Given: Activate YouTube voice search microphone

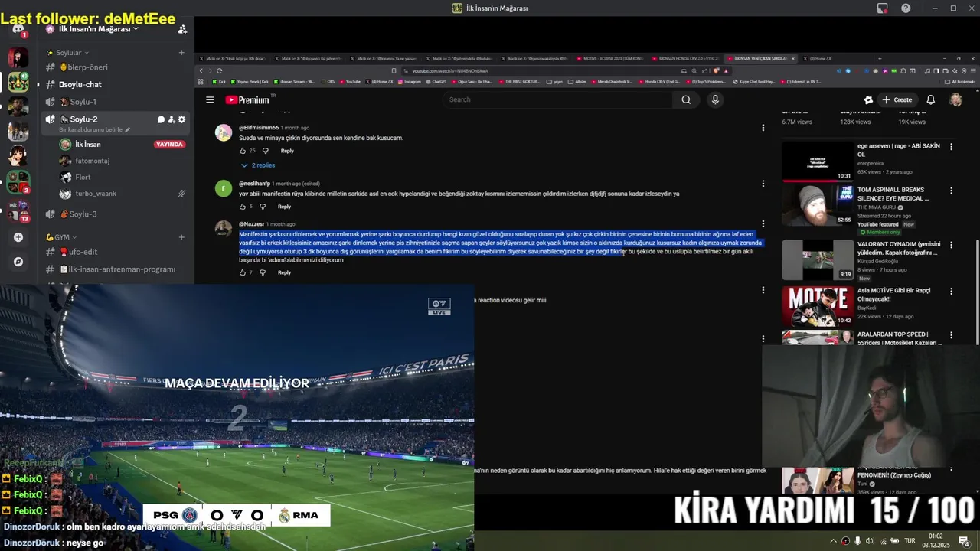Looking at the screenshot, I should pos(715,99).
